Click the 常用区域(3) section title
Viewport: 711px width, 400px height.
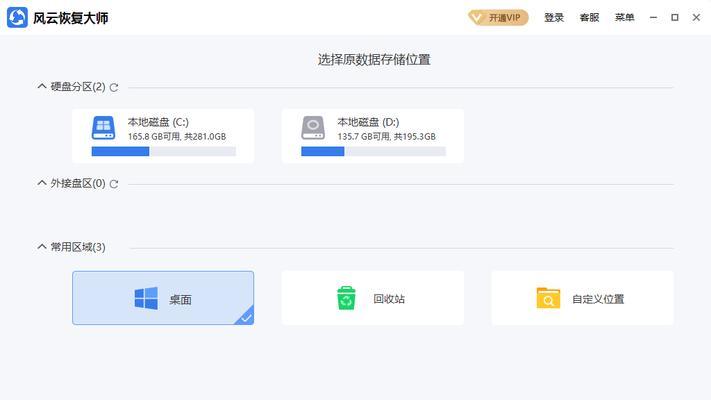click(78, 247)
